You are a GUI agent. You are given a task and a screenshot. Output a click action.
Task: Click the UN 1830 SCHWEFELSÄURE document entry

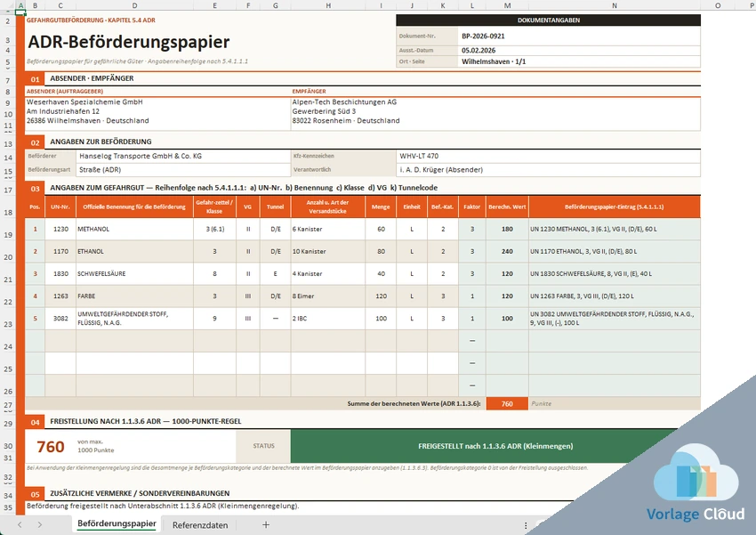615,273
